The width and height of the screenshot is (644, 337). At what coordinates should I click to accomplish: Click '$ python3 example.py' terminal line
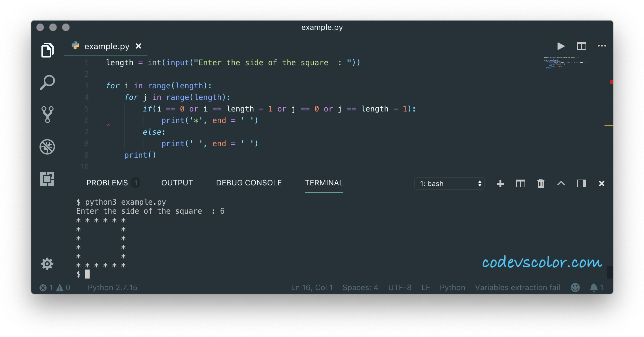121,202
